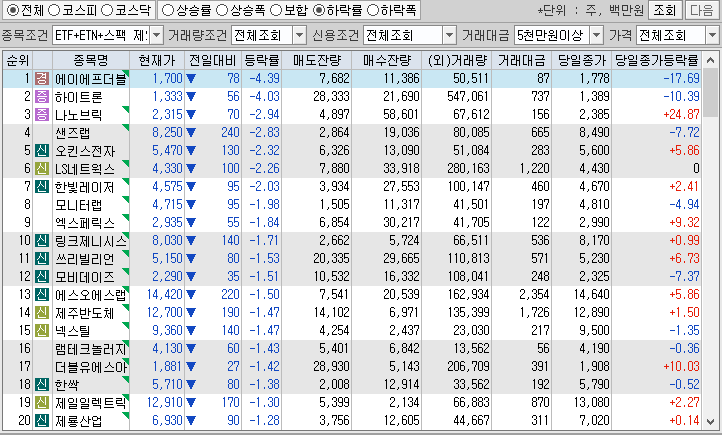Click the 다음 next button
Viewport: 722px width, 435px height.
(x=702, y=10)
